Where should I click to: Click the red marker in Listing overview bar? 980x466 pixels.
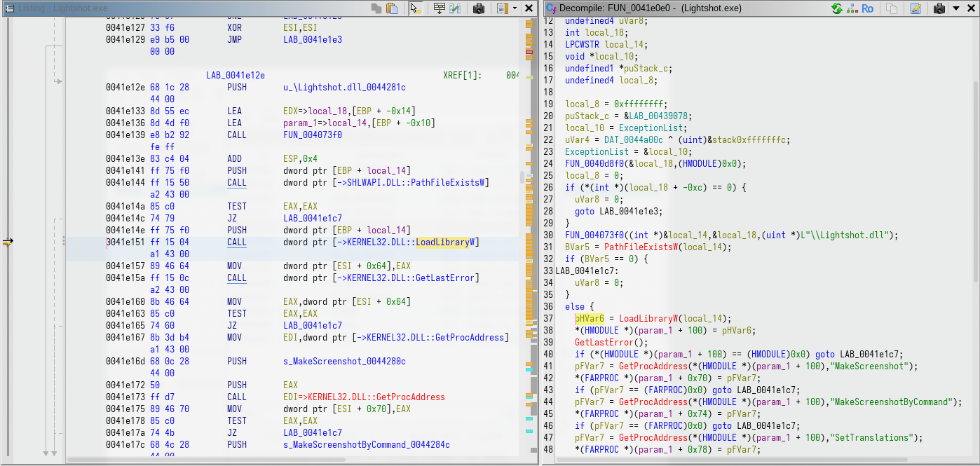529,53
